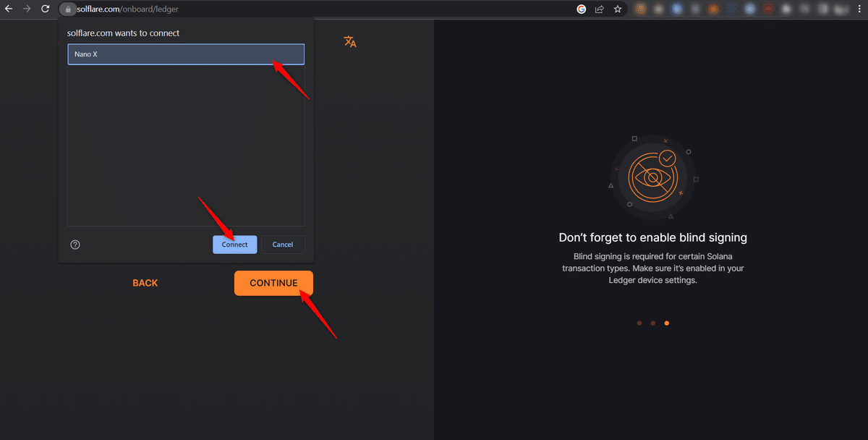Select the Nano X device in list
The width and height of the screenshot is (868, 440).
[x=186, y=54]
